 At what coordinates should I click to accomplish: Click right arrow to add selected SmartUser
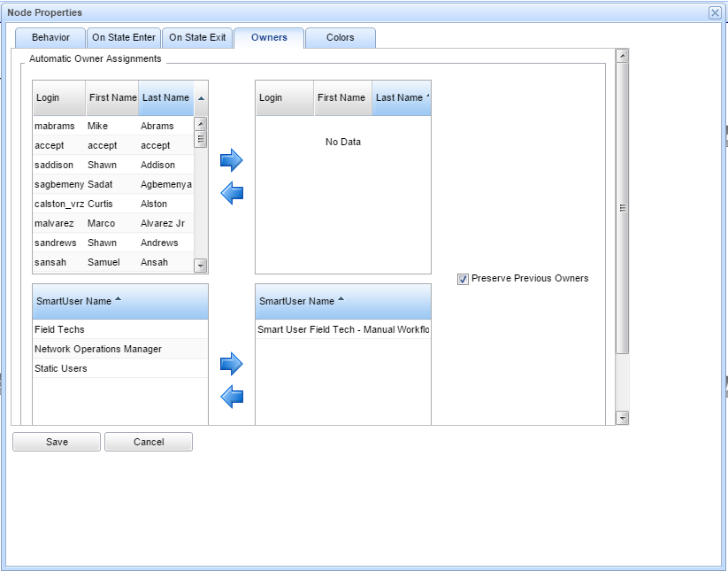pos(231,364)
